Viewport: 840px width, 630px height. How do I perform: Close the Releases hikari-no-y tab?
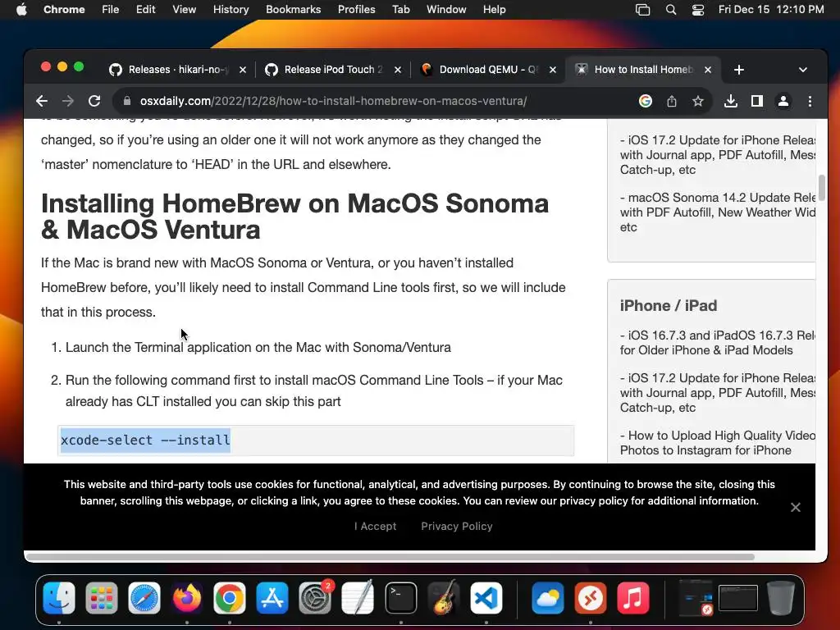pyautogui.click(x=243, y=70)
